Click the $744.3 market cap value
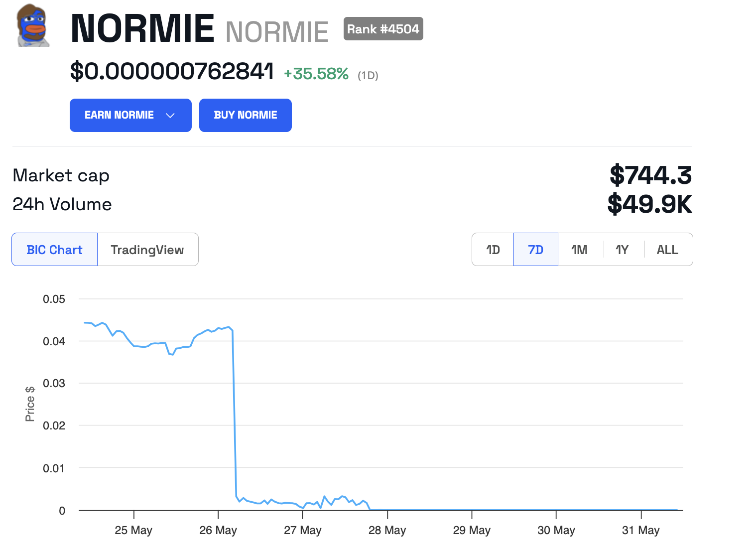 click(x=650, y=175)
